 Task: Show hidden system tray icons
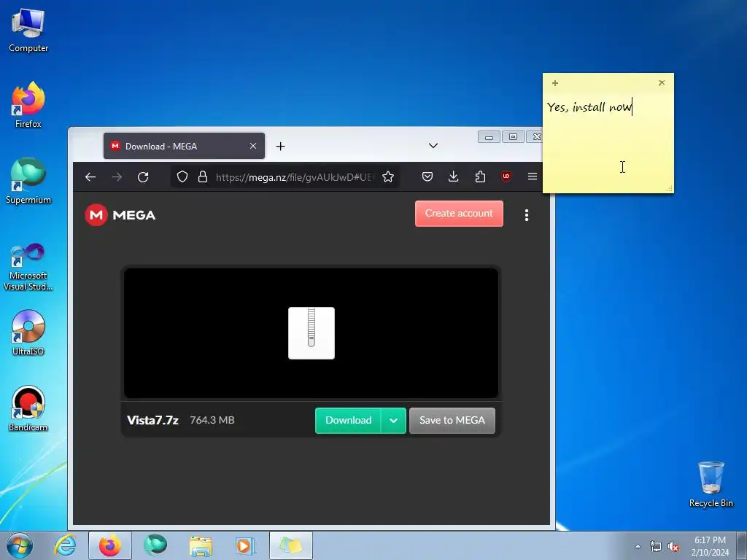tap(638, 546)
